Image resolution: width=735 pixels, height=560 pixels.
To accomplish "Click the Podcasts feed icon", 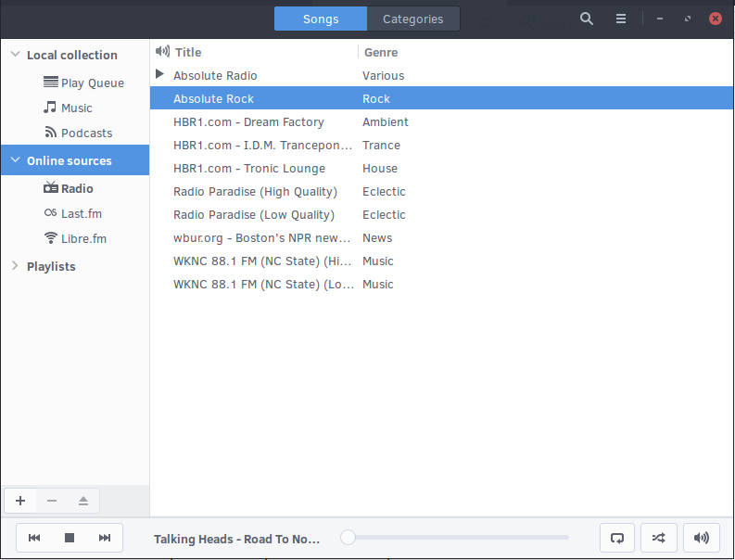I will point(51,132).
